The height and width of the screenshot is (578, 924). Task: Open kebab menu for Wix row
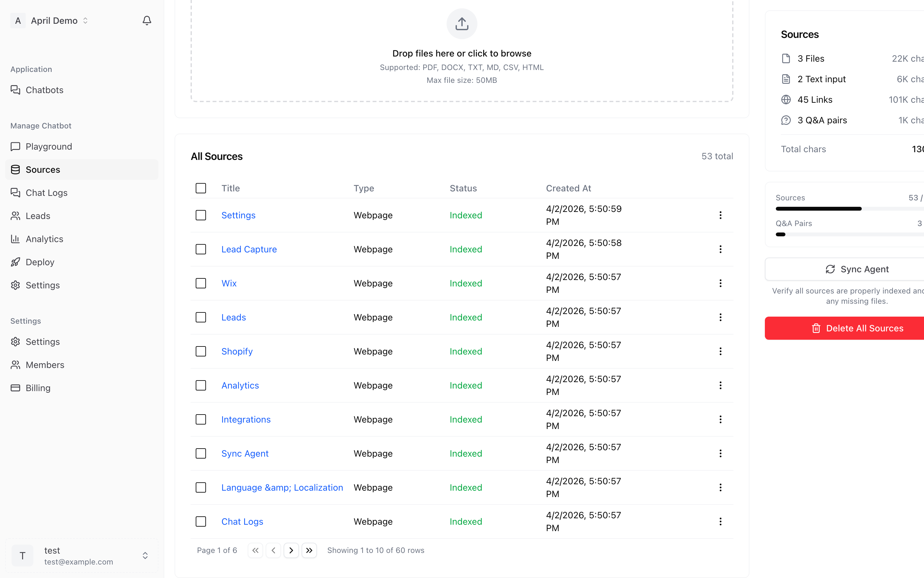pos(720,283)
